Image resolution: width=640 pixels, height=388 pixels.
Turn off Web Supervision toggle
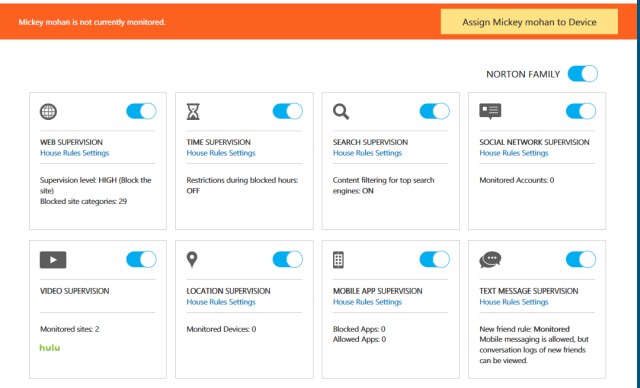[141, 111]
